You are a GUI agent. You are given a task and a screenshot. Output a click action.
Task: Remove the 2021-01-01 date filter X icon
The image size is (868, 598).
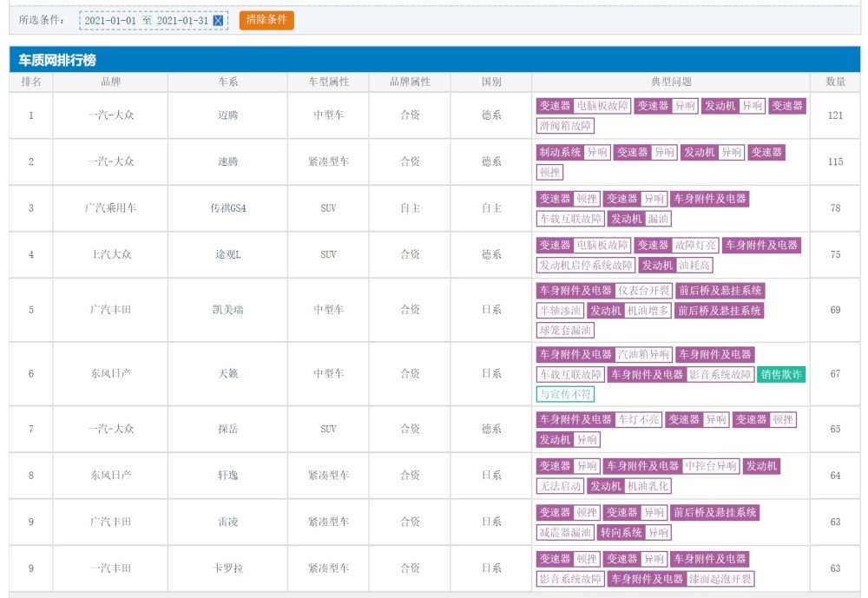click(x=218, y=20)
